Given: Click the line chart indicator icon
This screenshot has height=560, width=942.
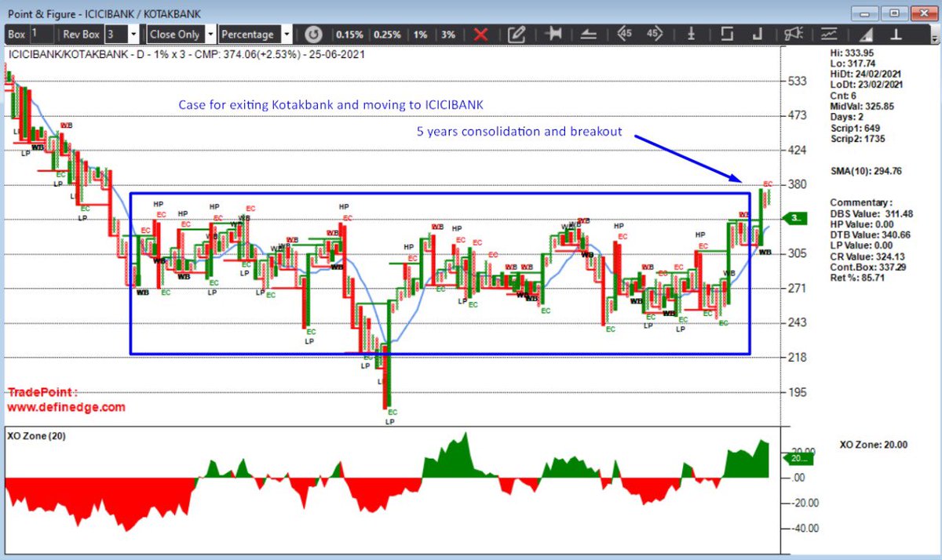Looking at the screenshot, I should click(x=829, y=34).
